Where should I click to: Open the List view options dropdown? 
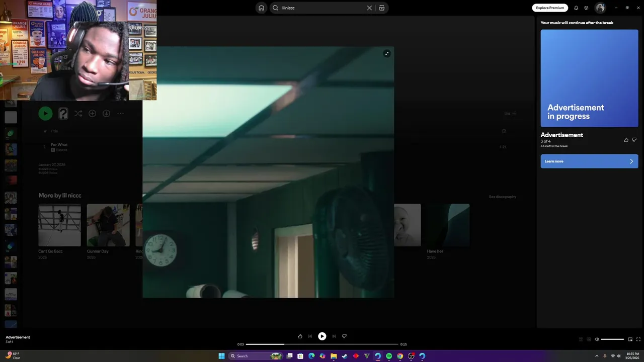tap(510, 114)
